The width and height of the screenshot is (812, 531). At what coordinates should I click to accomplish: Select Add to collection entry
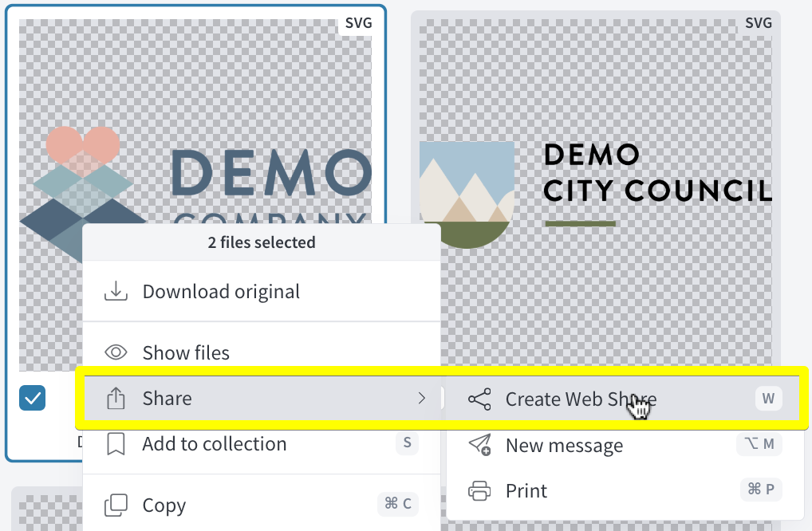262,444
